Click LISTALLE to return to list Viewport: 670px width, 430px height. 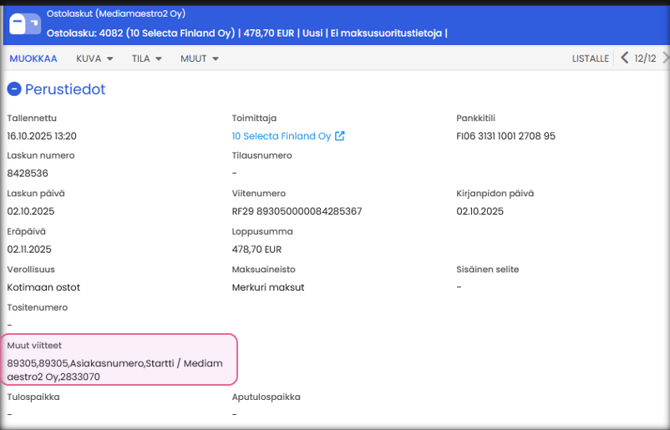tap(590, 58)
